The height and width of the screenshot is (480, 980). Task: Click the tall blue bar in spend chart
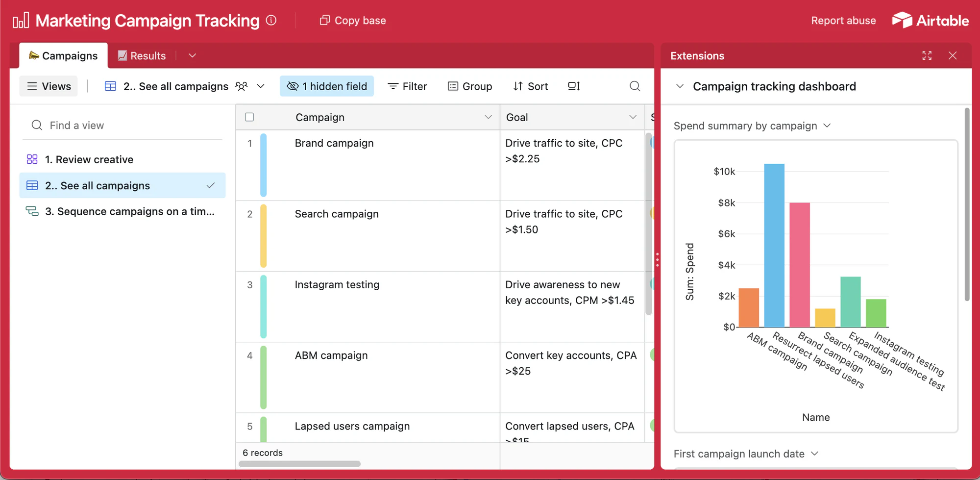(x=774, y=245)
